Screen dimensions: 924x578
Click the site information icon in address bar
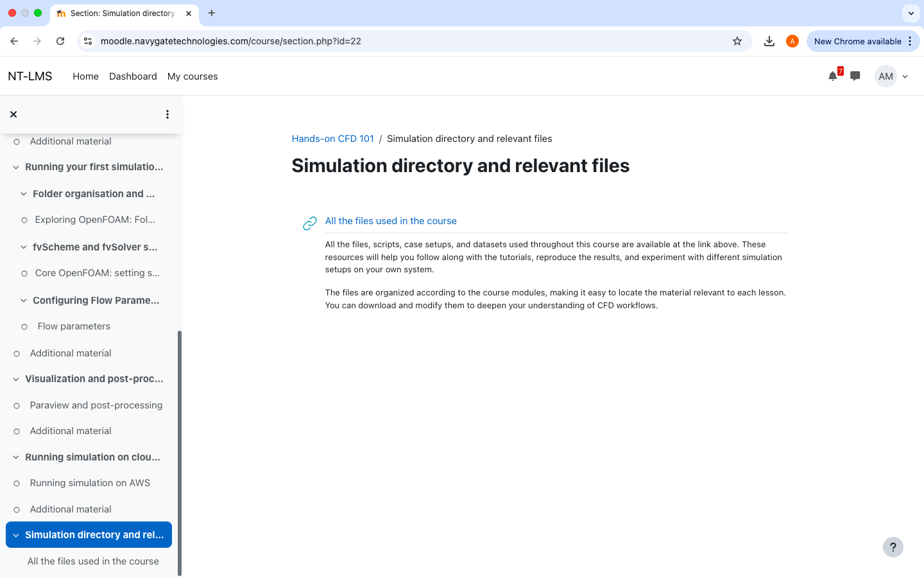pyautogui.click(x=89, y=41)
